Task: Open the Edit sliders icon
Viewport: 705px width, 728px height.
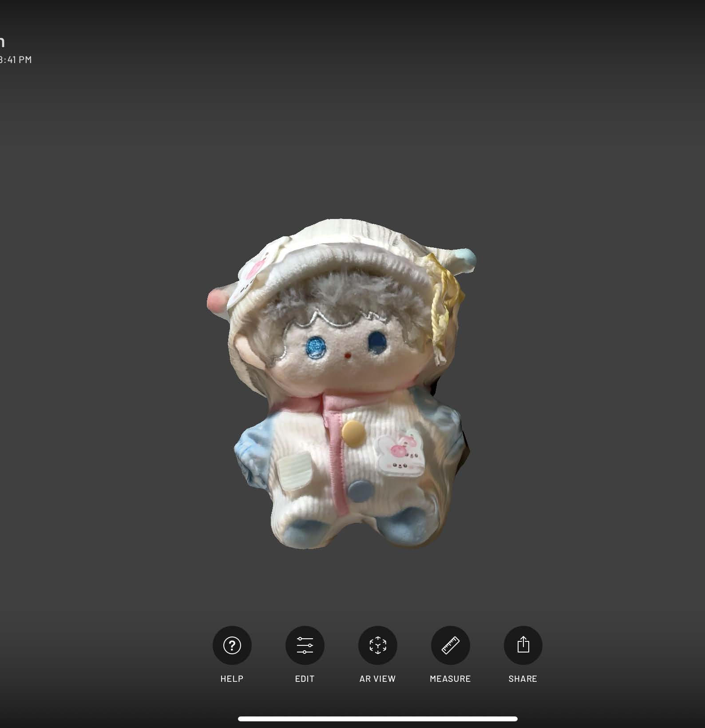Action: 305,645
